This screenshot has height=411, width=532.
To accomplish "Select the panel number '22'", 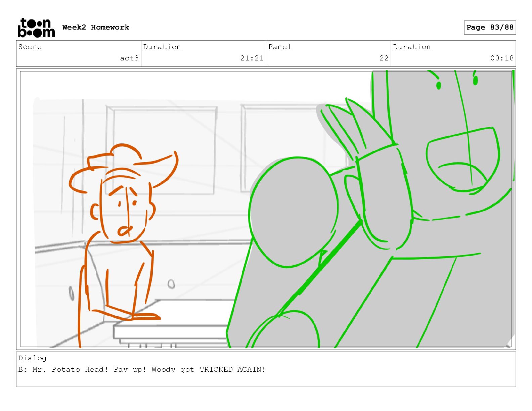I will click(384, 58).
